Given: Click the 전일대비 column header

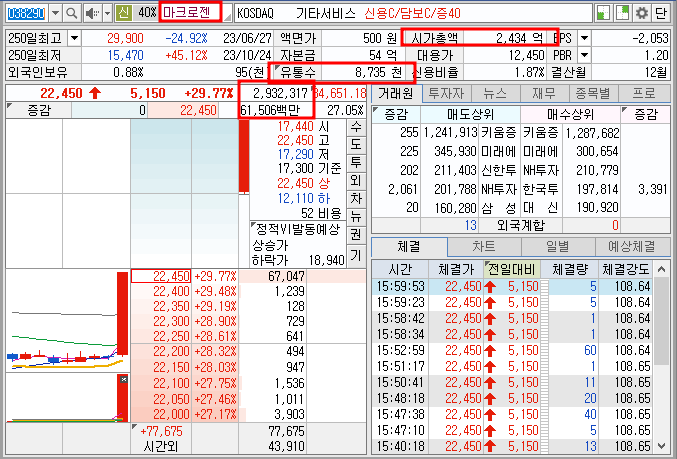Looking at the screenshot, I should (512, 270).
